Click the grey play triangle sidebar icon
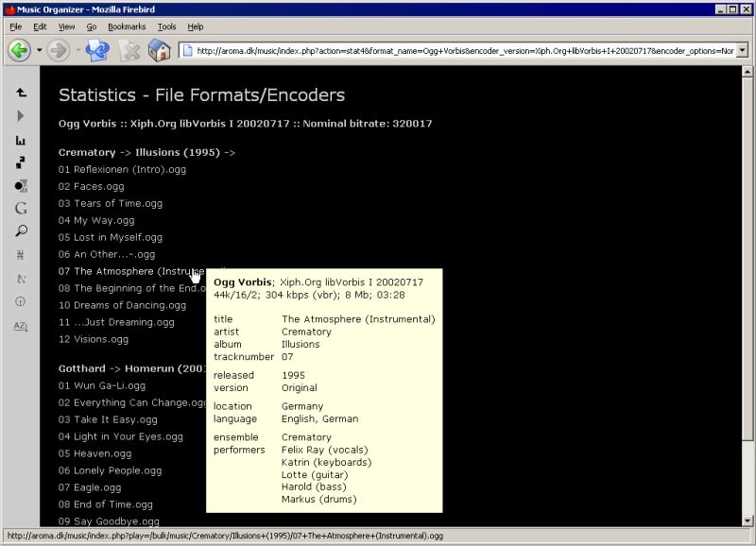This screenshot has width=756, height=546. (20, 115)
